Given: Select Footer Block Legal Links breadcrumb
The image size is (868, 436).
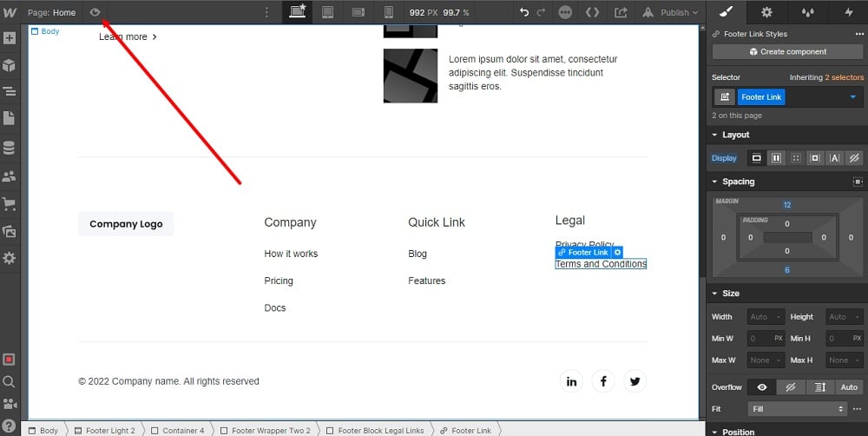Looking at the screenshot, I should click(375, 430).
